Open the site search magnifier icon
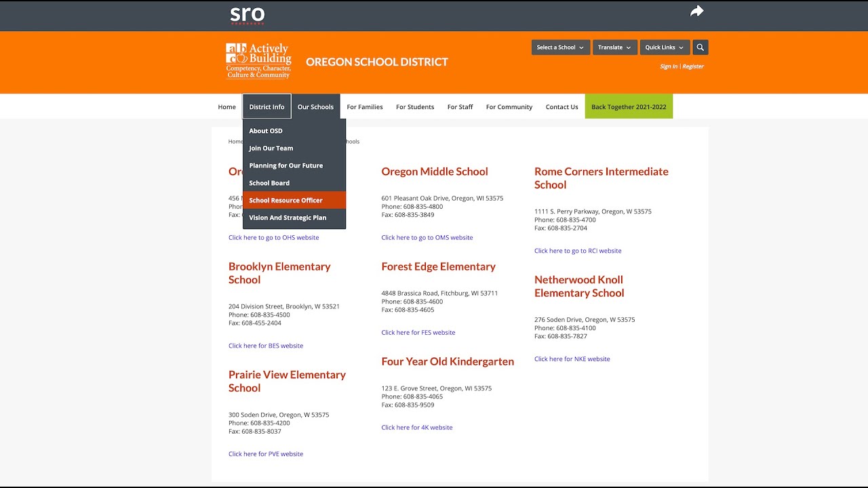Viewport: 868px width, 488px height. [x=701, y=47]
